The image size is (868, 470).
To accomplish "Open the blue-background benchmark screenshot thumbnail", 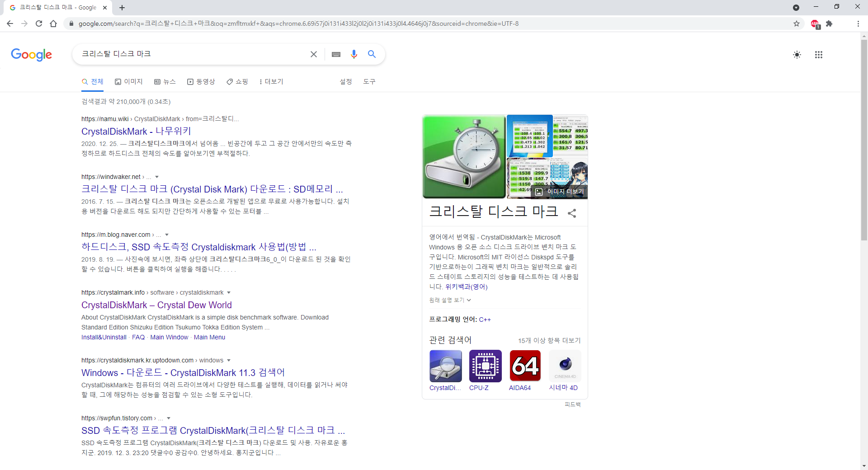I will point(529,136).
